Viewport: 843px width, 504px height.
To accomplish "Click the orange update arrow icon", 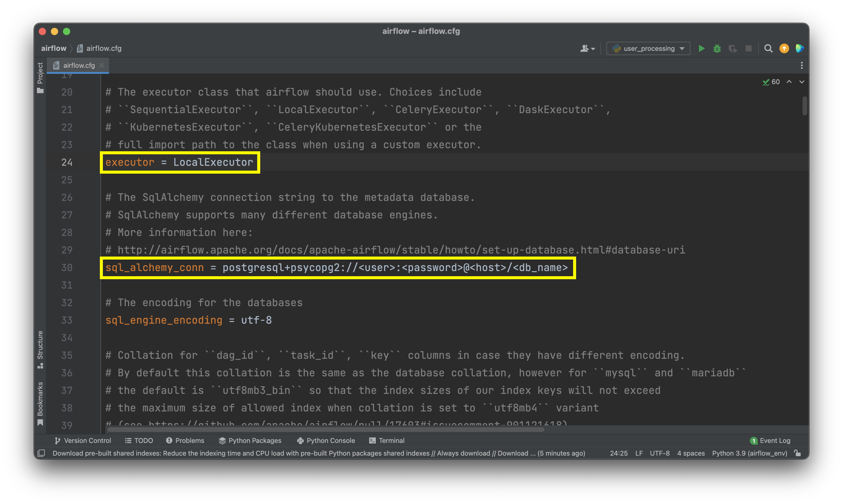I will tap(784, 49).
